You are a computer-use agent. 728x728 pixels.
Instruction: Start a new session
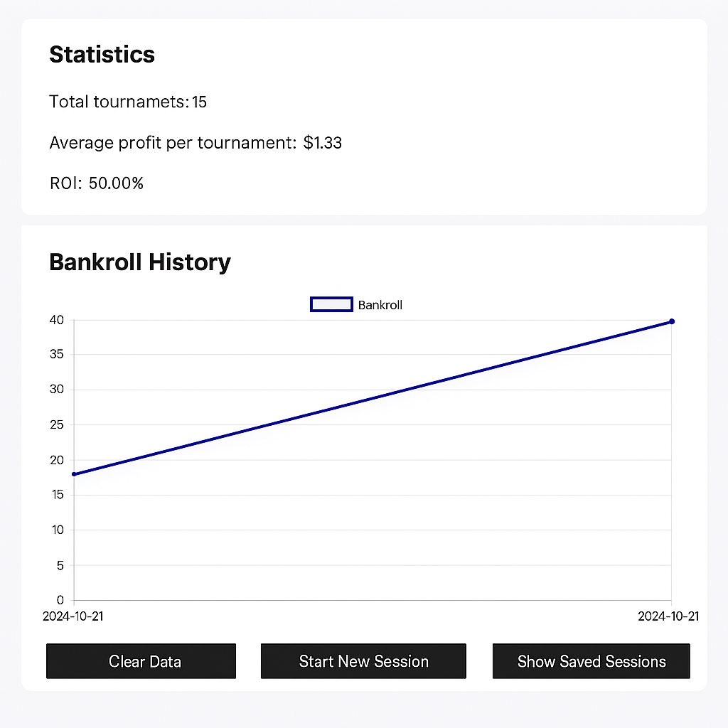(x=363, y=661)
